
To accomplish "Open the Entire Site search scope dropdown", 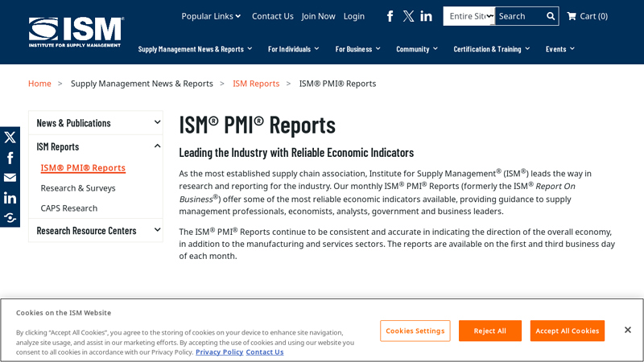I will 469,16.
